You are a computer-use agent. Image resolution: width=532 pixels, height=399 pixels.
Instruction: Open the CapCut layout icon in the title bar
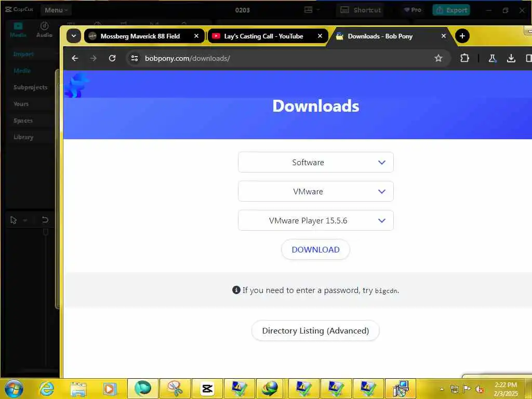tap(309, 10)
